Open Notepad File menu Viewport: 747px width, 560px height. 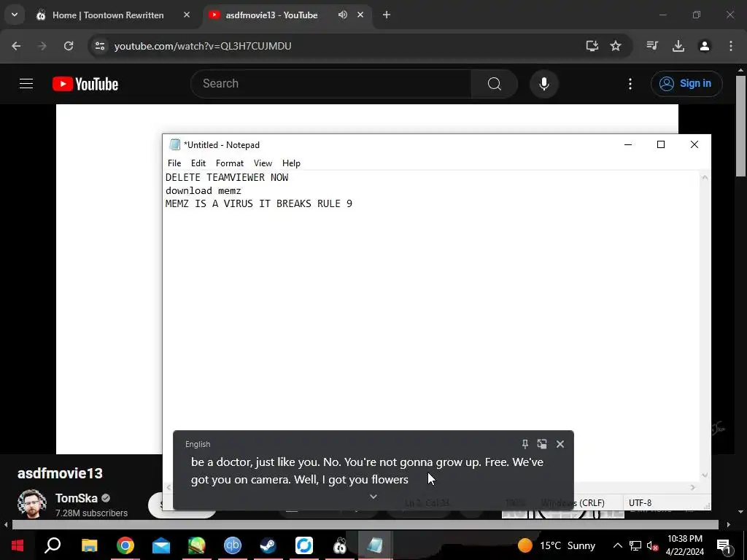point(174,163)
